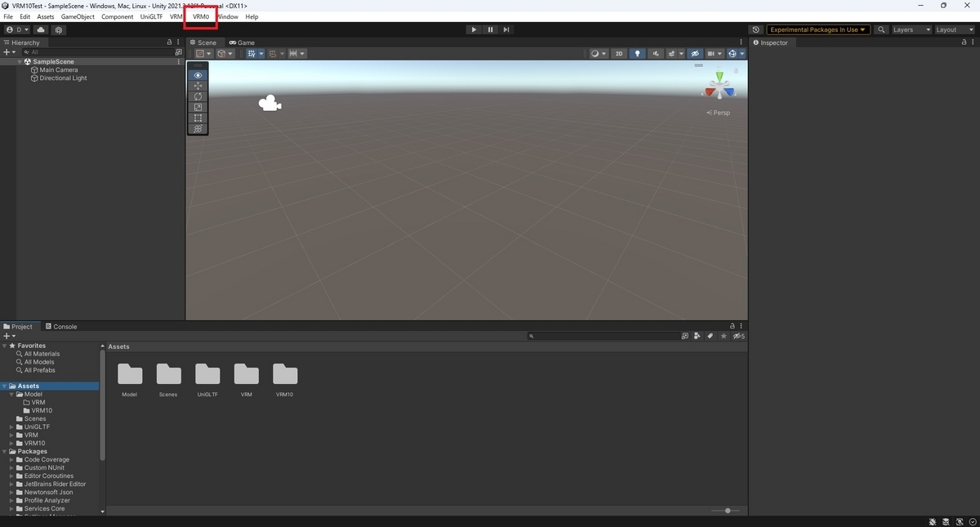Select the Scale tool

point(198,107)
